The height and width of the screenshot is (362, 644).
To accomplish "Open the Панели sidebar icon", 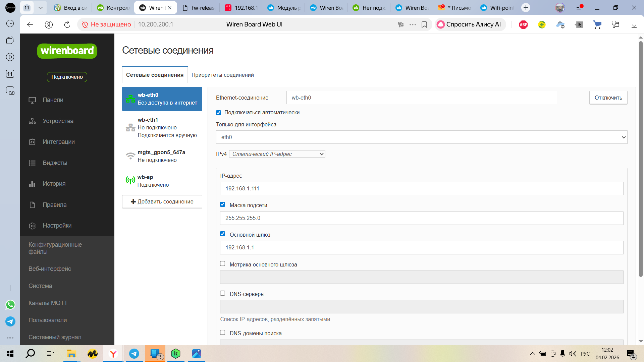I will [32, 100].
